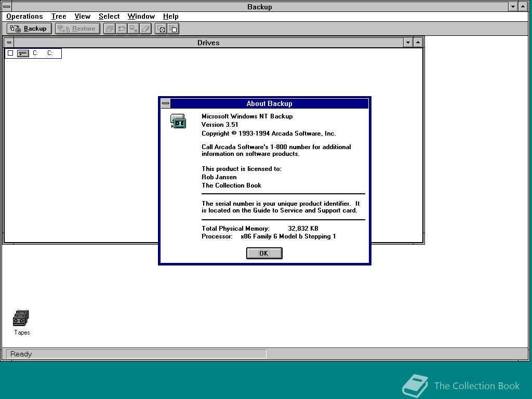
Task: Click the C: drive icon in Drives window
Action: coord(22,53)
